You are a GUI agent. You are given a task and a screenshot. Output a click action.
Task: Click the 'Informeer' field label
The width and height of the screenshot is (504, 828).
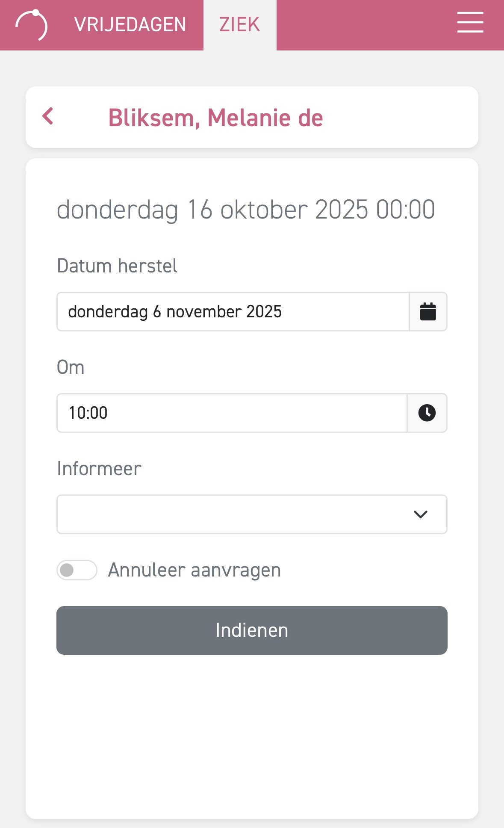[99, 469]
